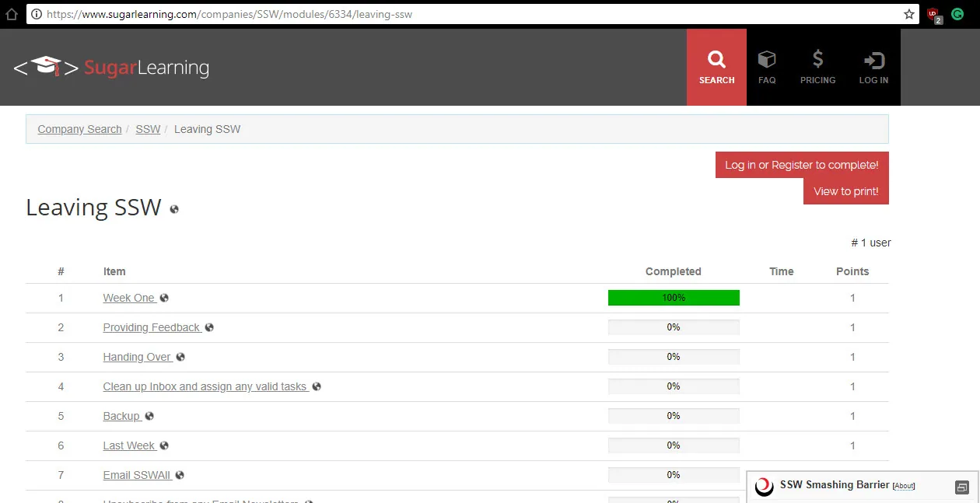Click globe icon next to Backup
This screenshot has height=503, width=980.
149,416
